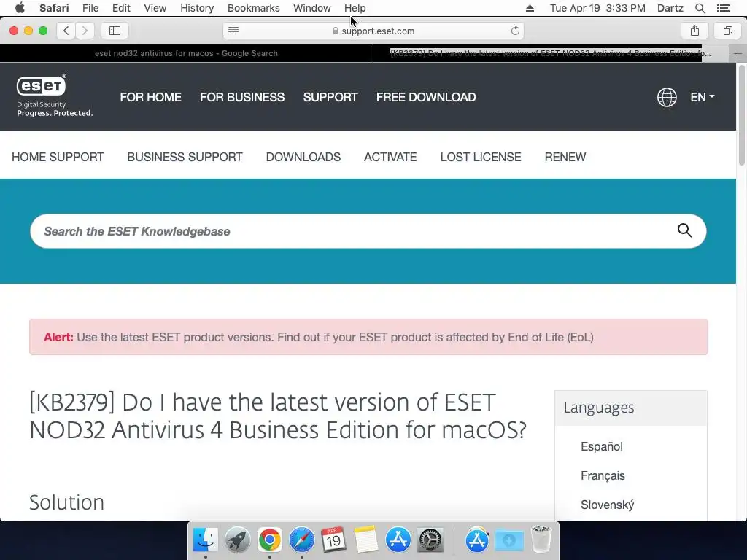This screenshot has height=560, width=747.
Task: Open the EN language dropdown
Action: [x=703, y=97]
